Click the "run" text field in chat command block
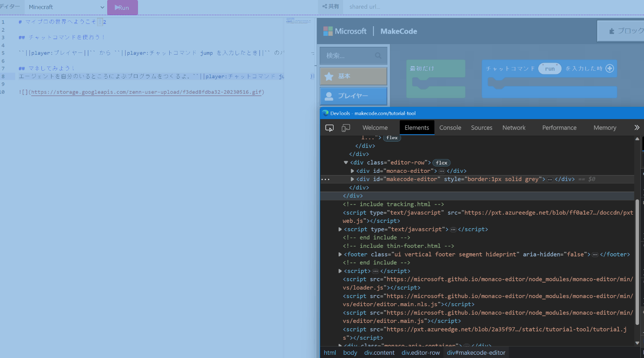644x358 pixels. (550, 68)
